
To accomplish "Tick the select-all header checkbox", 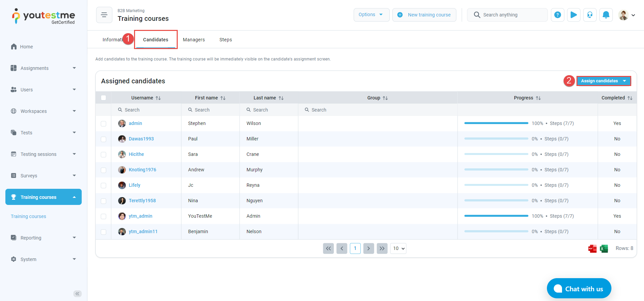I will [103, 98].
